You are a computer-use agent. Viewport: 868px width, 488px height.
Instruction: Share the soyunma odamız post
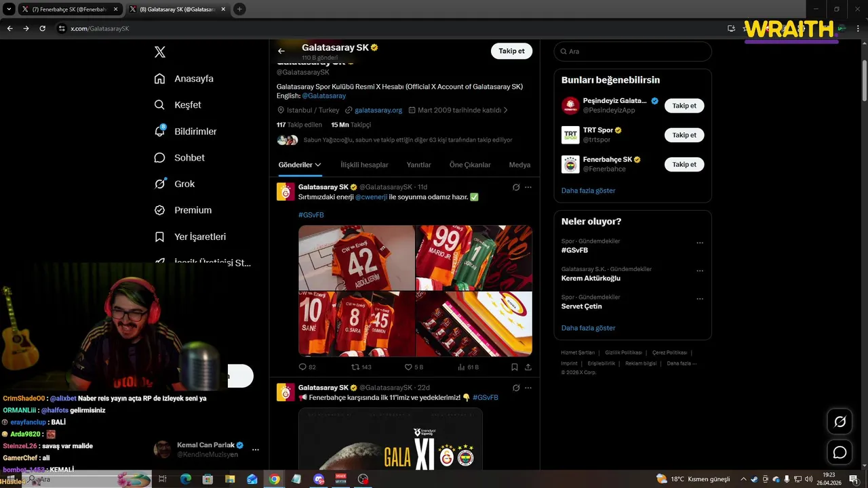click(x=528, y=367)
